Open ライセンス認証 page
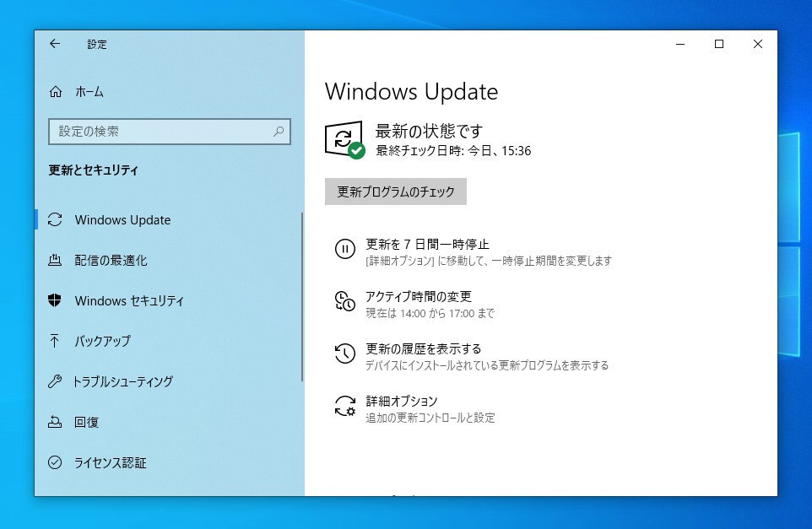 pos(111,462)
